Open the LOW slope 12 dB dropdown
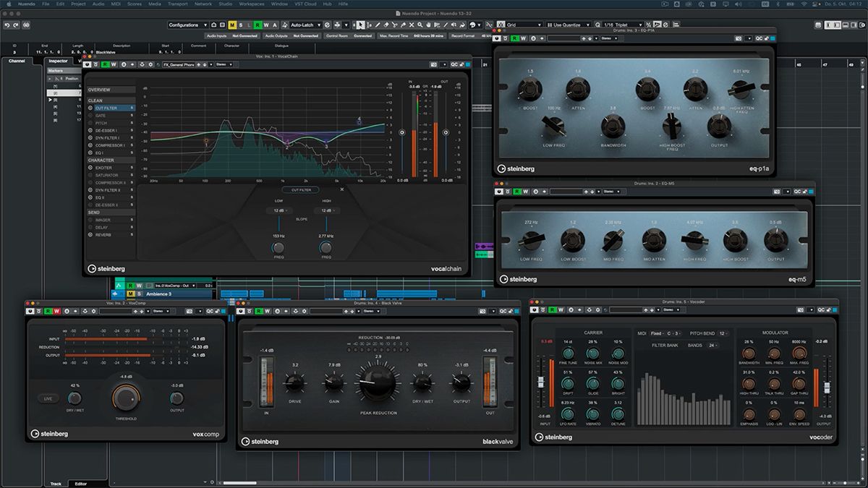Image resolution: width=868 pixels, height=488 pixels. [278, 210]
